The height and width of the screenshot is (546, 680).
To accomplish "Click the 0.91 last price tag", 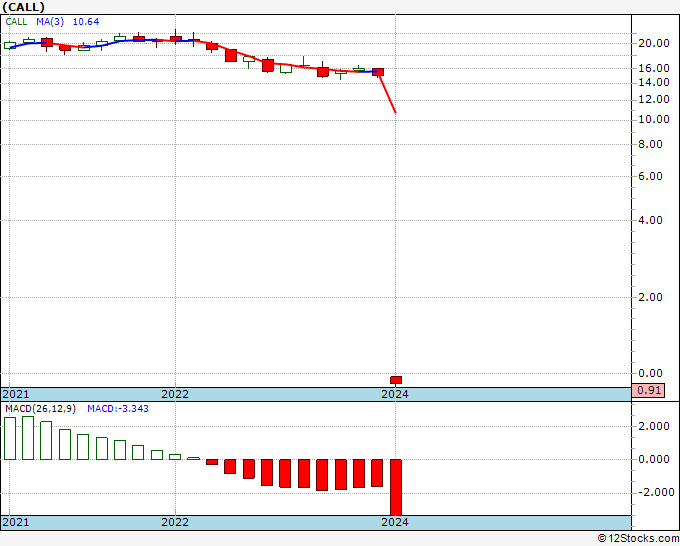I will 648,390.
